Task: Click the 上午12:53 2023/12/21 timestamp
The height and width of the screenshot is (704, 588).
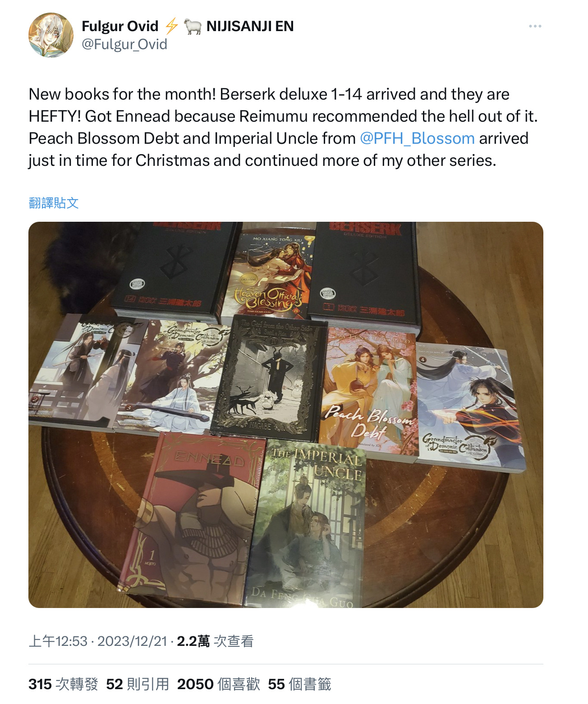Action: click(98, 641)
